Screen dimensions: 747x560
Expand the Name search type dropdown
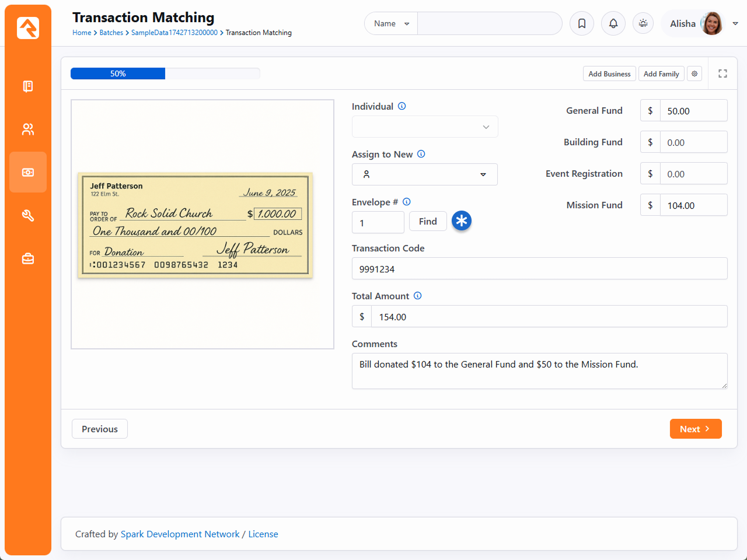pyautogui.click(x=391, y=23)
